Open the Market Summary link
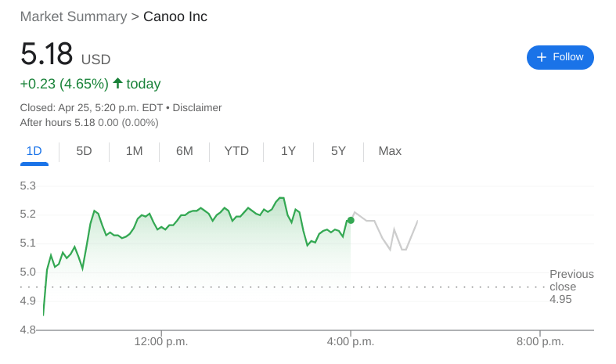This screenshot has height=364, width=616. pyautogui.click(x=73, y=16)
